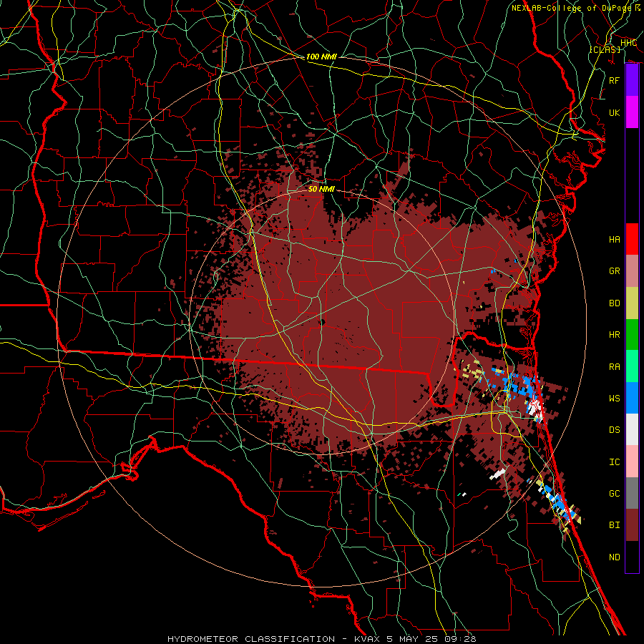Viewport: 644px width, 644px height.
Task: Click the magenta UK legend color swatch
Action: [x=632, y=112]
